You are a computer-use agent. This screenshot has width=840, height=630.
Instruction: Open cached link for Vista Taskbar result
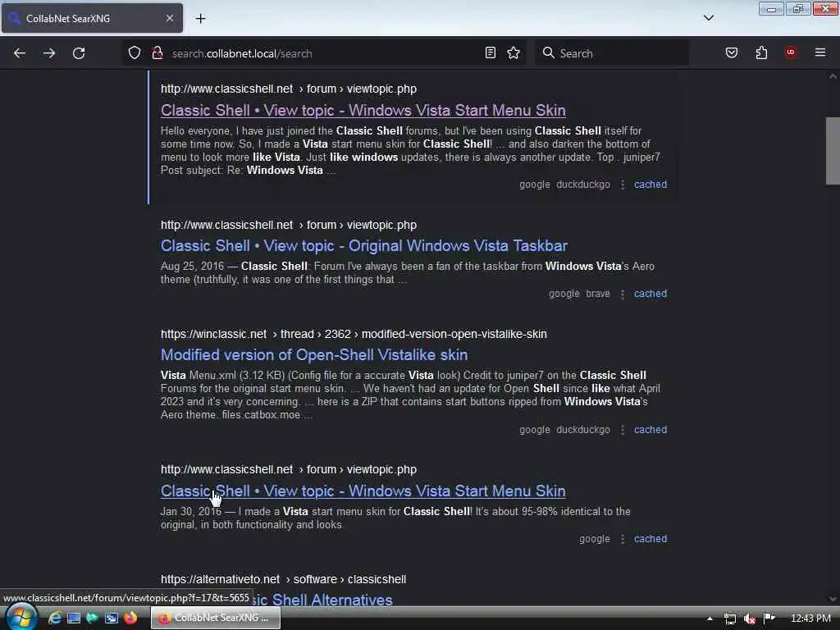tap(651, 294)
